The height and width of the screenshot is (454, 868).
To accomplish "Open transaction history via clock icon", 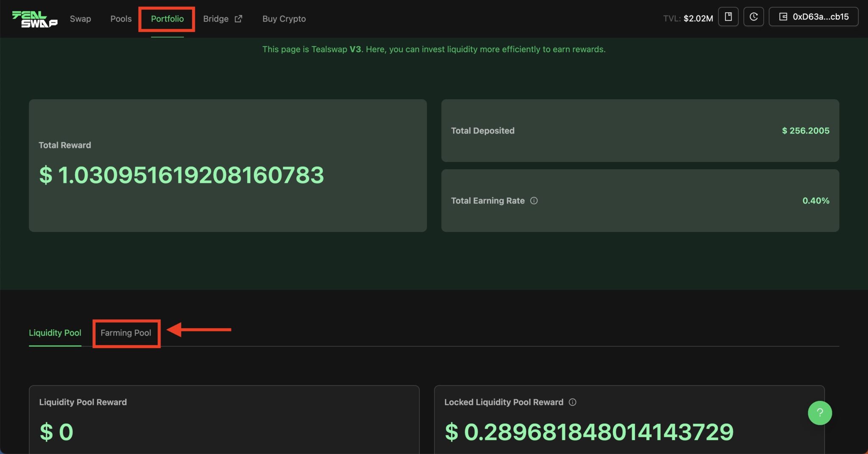I will pos(754,17).
